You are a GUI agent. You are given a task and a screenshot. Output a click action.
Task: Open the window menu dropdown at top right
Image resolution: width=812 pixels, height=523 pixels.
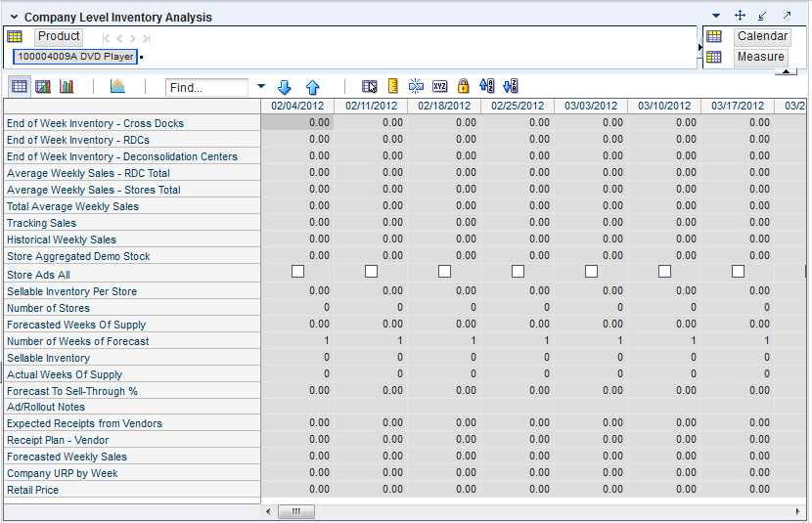click(x=716, y=16)
